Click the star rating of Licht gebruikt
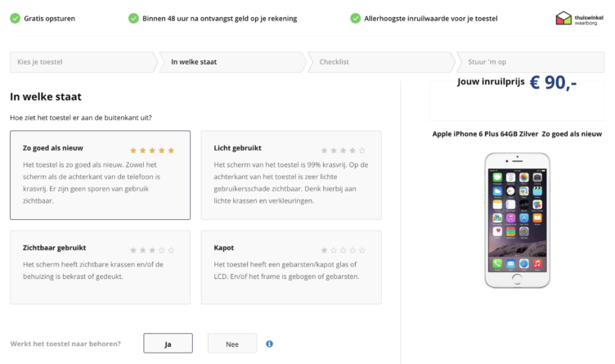615x364 pixels. point(343,151)
